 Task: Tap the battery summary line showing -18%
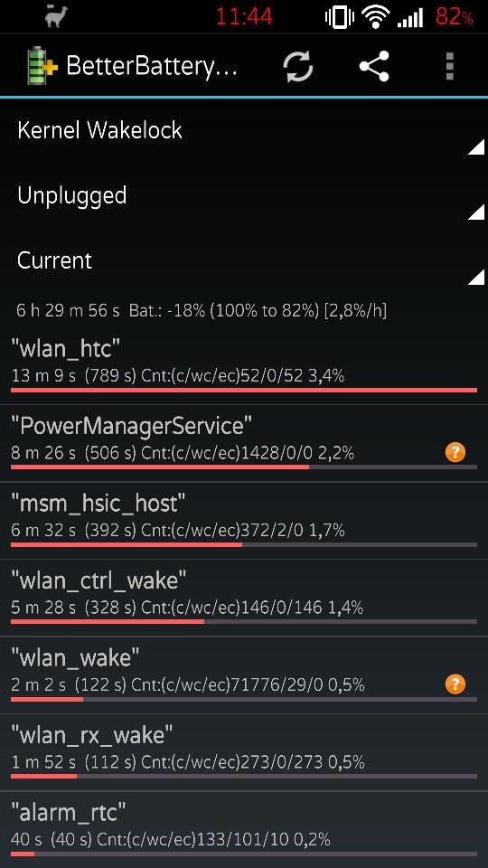202,310
